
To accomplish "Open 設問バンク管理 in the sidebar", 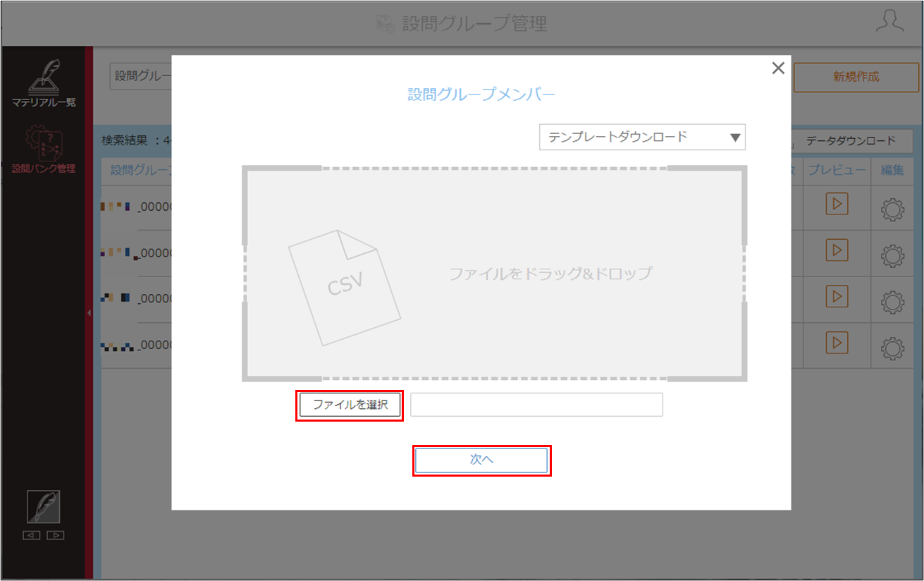I will (43, 150).
